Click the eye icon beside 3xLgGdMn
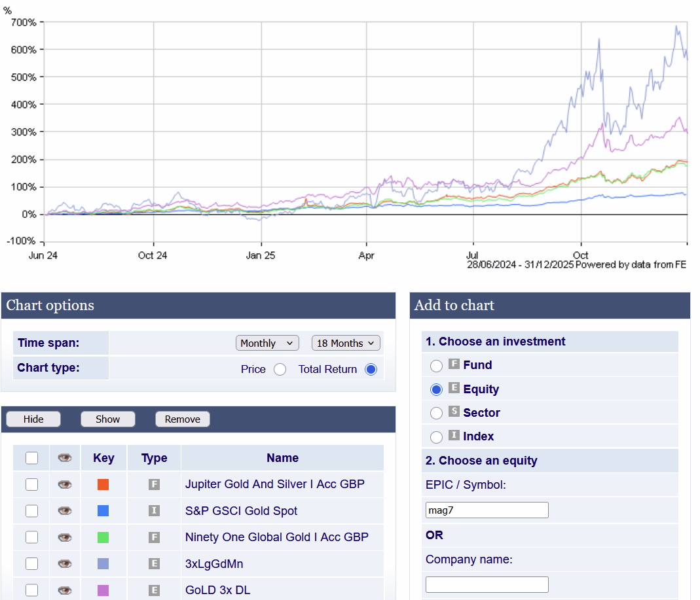 click(x=64, y=563)
